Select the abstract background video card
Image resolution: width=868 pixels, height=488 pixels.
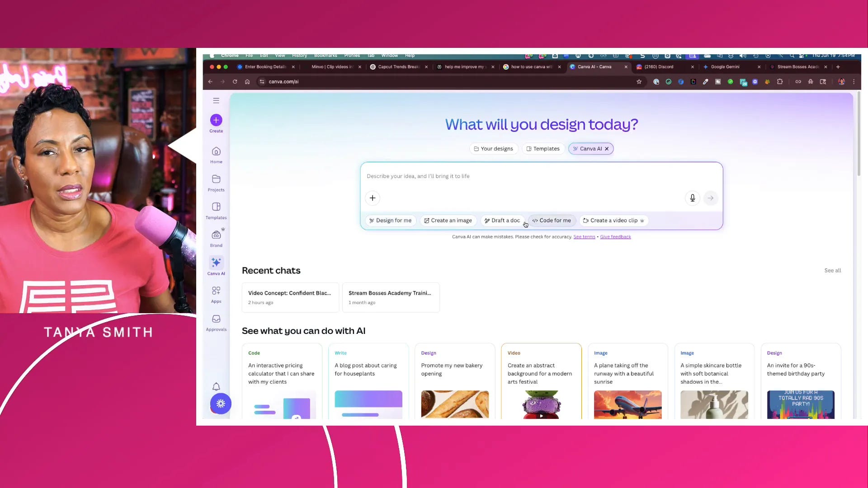coord(541,381)
